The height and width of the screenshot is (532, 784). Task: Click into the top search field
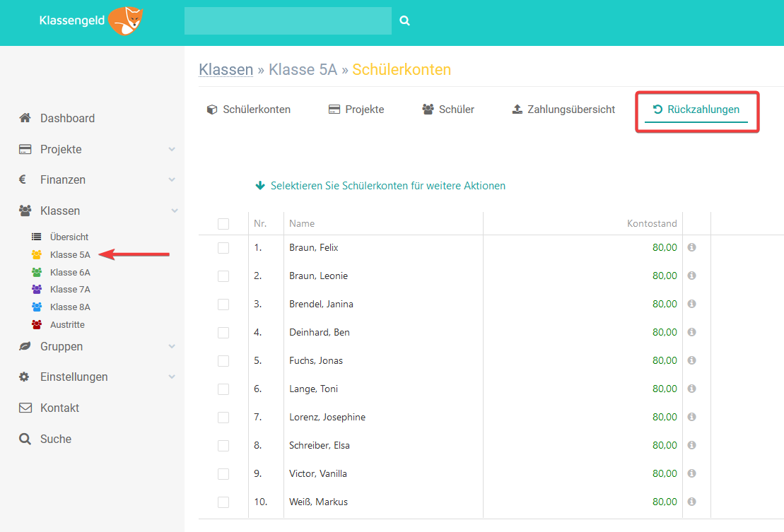tap(288, 21)
